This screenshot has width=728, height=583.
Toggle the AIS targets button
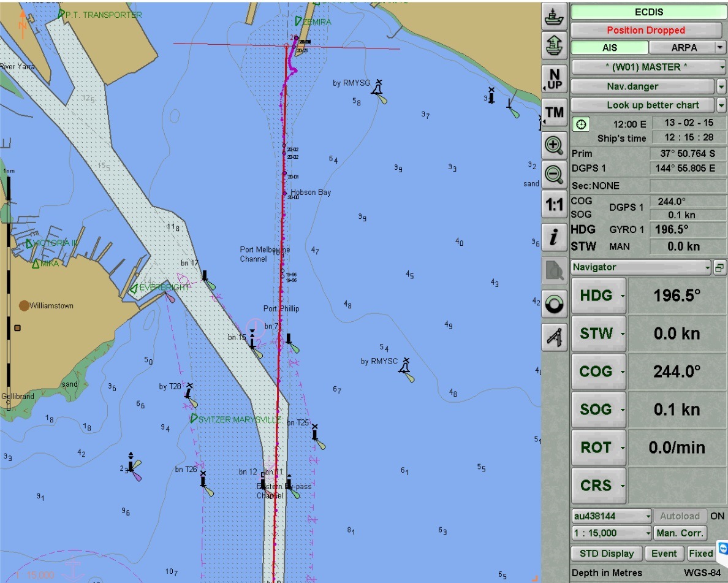point(609,47)
